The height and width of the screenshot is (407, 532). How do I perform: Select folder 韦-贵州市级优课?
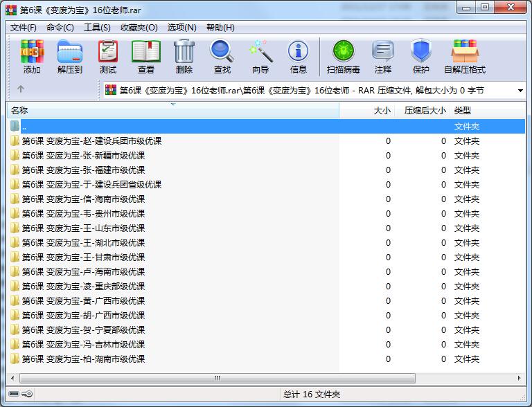tap(267, 214)
